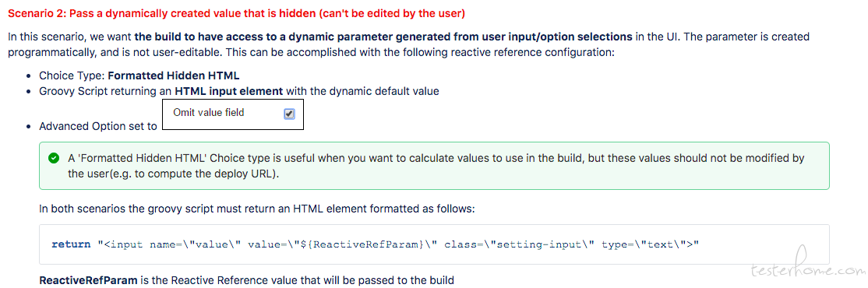Click the red Scenario 2 heading
Image resolution: width=868 pixels, height=288 pixels.
point(236,13)
